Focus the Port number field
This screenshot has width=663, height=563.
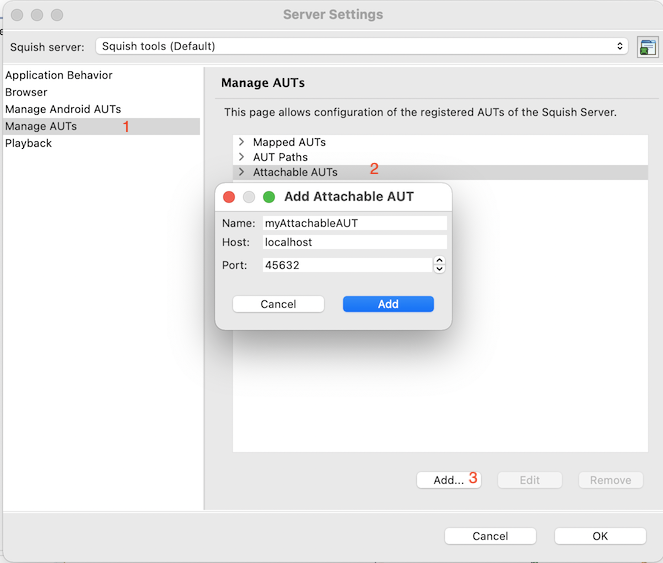click(x=345, y=265)
